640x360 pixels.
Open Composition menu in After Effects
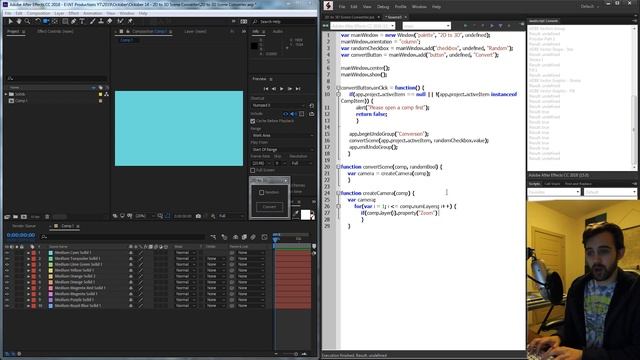(38, 13)
